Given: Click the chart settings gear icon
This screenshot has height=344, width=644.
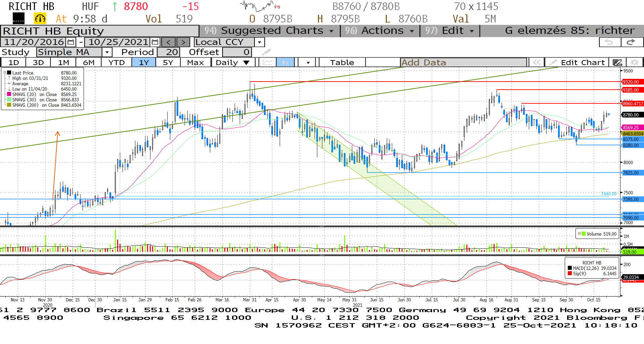Looking at the screenshot, I should (634, 62).
